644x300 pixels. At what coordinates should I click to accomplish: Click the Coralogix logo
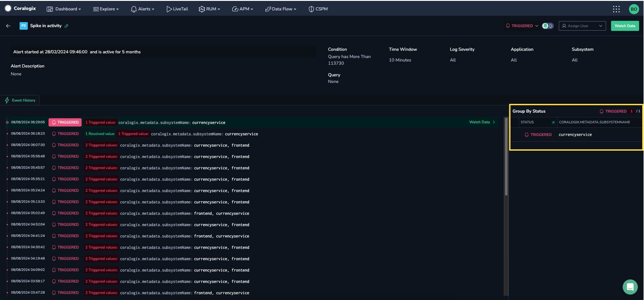20,8
